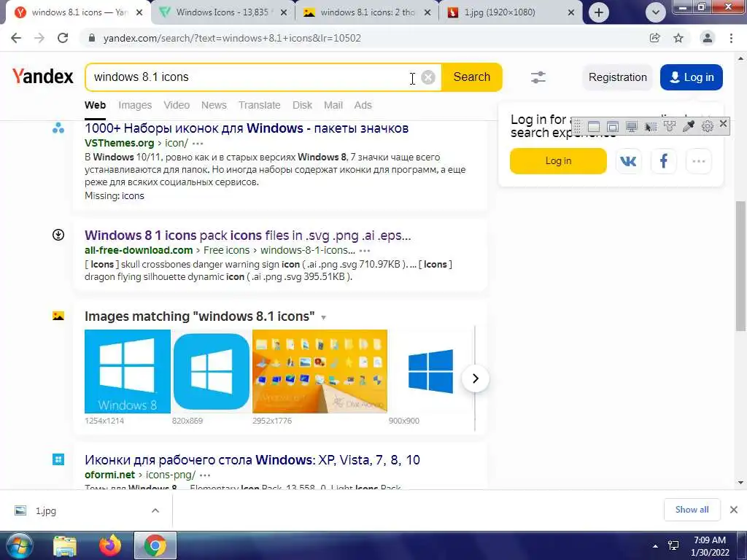This screenshot has width=747, height=560.
Task: Click the yellow Log in button in panel
Action: pos(558,161)
